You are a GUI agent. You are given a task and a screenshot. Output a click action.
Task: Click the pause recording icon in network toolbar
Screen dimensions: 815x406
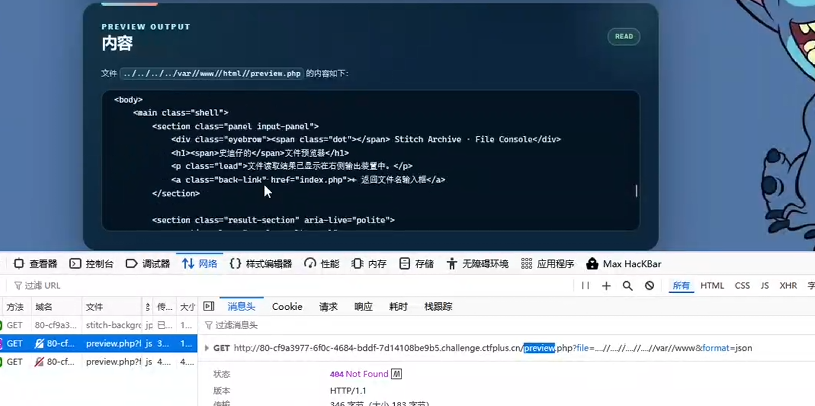[x=585, y=285]
